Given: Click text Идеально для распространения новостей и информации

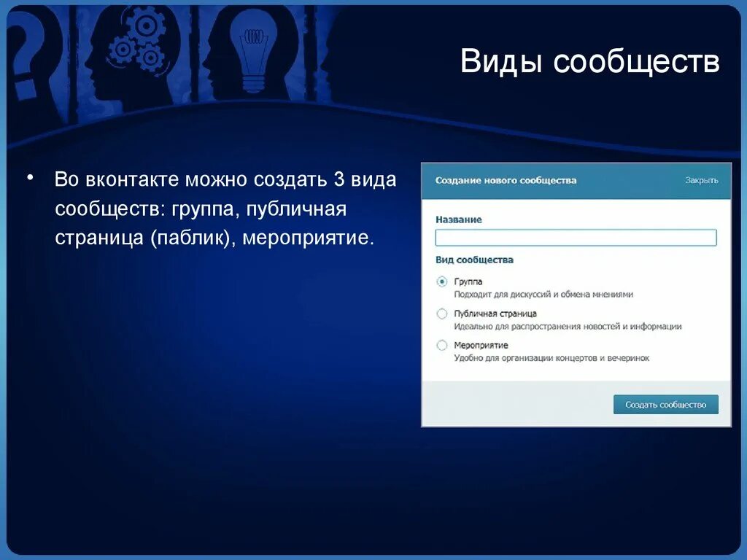Looking at the screenshot, I should (x=568, y=327).
